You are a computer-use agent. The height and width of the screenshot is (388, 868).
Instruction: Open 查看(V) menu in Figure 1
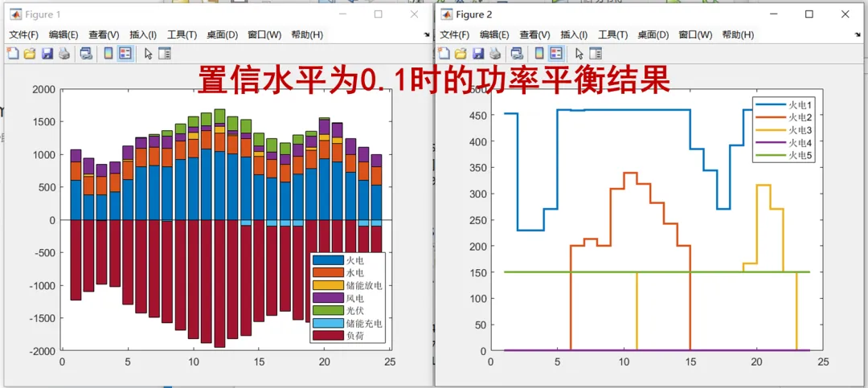click(104, 35)
